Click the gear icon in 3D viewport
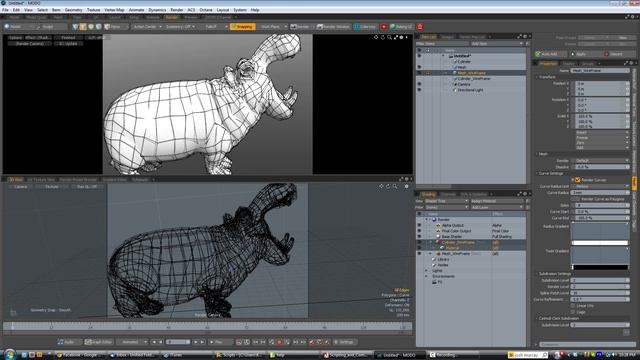 pyautogui.click(x=406, y=186)
